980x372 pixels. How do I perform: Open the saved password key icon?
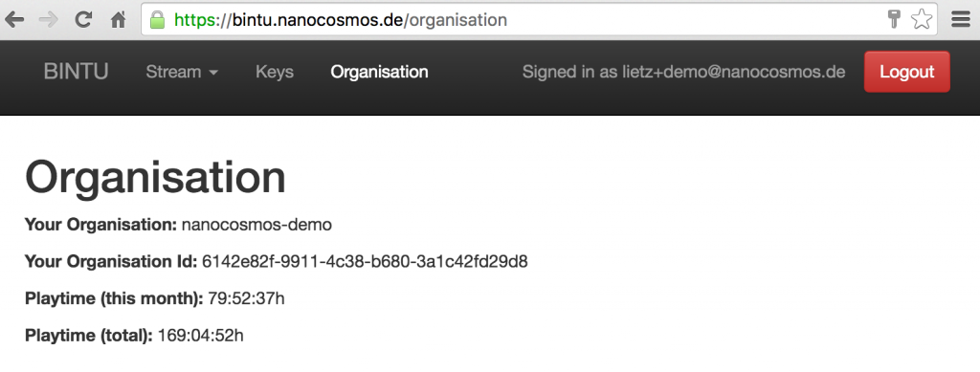(894, 19)
